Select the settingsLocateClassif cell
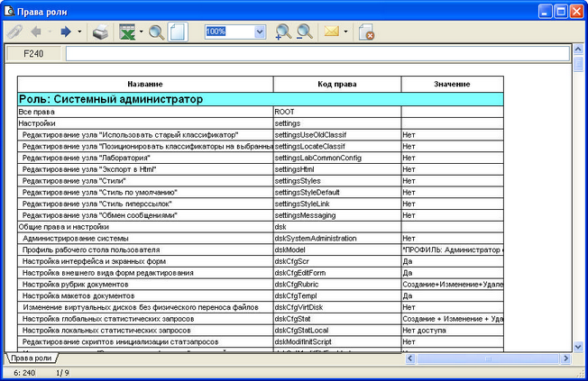The image size is (588, 381). pos(337,147)
